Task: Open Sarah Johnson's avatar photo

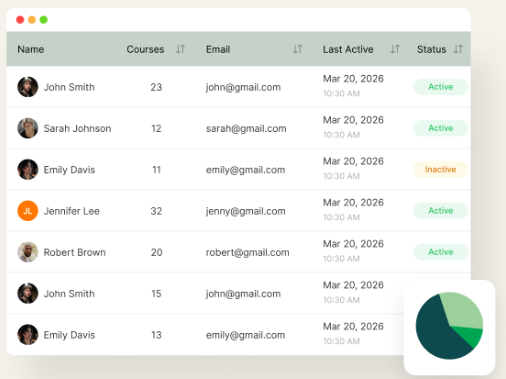Action: pos(28,128)
